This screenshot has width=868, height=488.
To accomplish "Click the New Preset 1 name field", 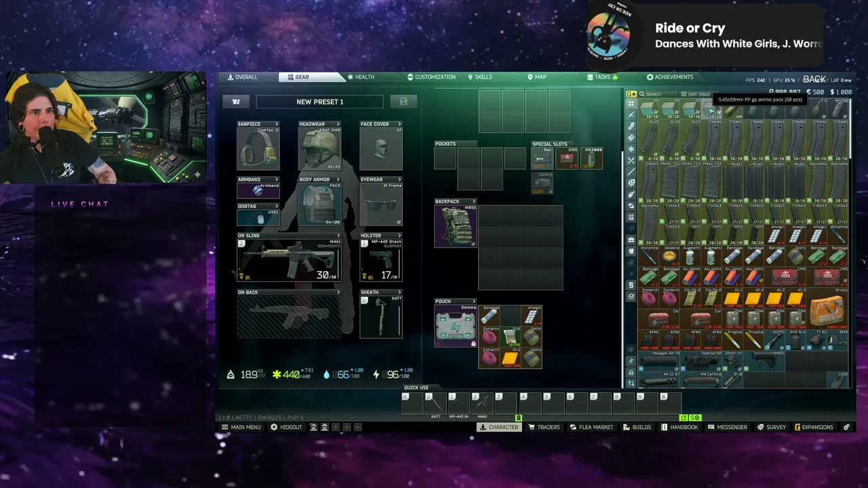I will coord(319,102).
